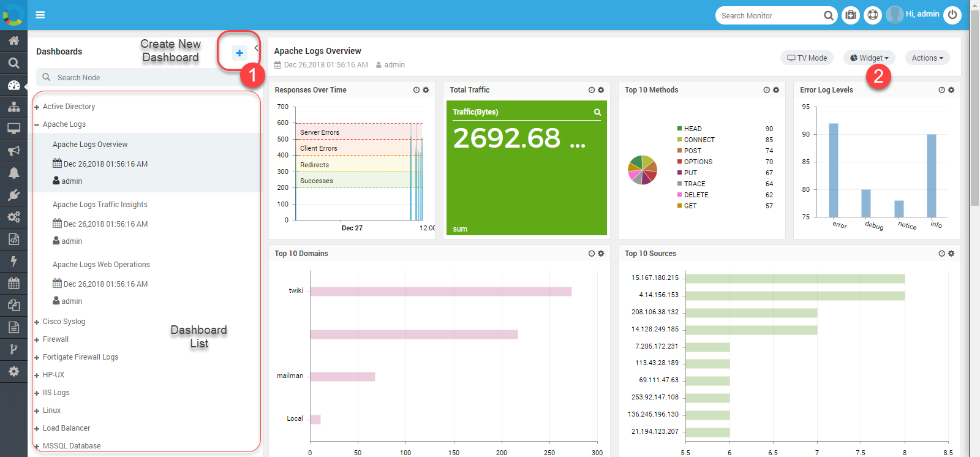This screenshot has height=457, width=980.
Task: Click the twiki bar in Top 10 Domains
Action: click(x=441, y=292)
